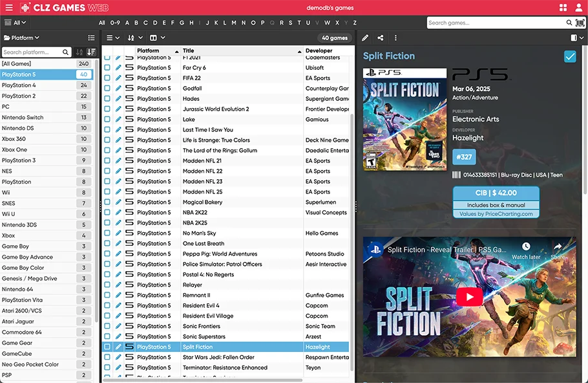
Task: Open the Values by PriceCharting.com link
Action: coord(496,214)
